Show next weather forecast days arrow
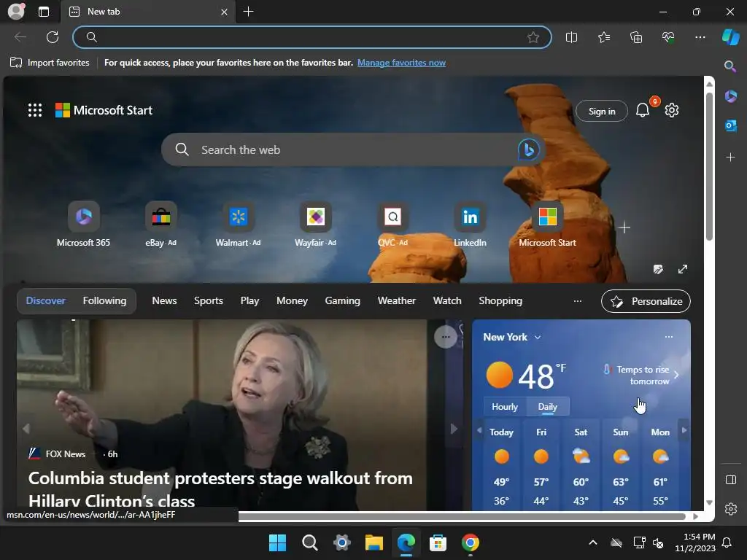The height and width of the screenshot is (560, 747). (684, 430)
